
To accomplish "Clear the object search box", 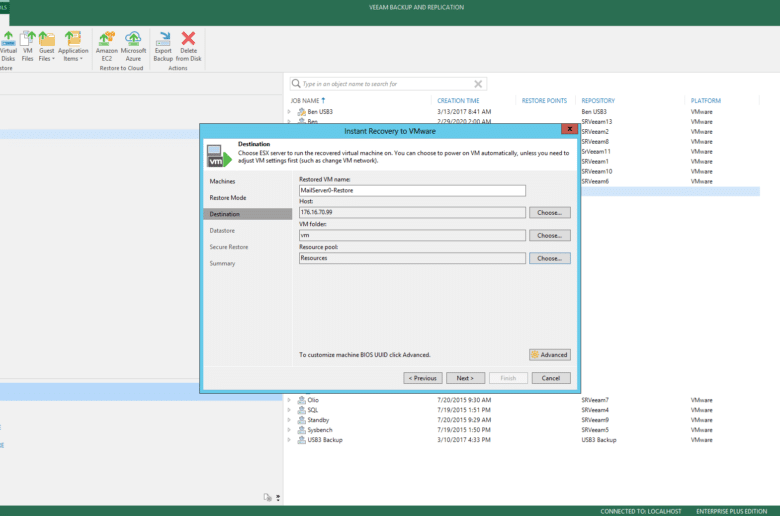I will (478, 84).
